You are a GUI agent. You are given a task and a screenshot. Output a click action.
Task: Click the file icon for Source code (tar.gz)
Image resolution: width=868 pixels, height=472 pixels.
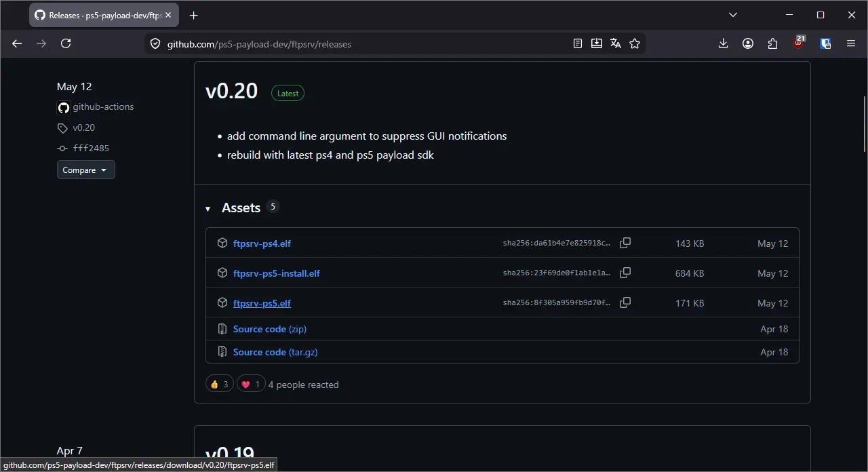pyautogui.click(x=222, y=352)
